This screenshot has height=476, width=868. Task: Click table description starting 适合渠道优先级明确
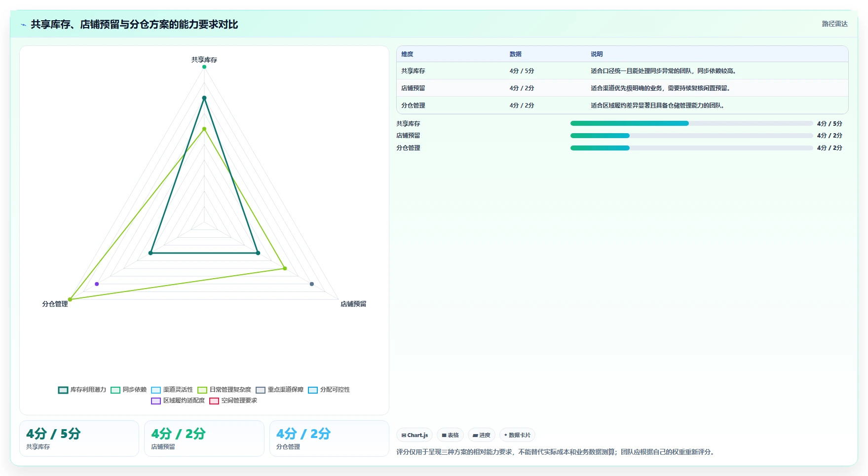coord(661,88)
